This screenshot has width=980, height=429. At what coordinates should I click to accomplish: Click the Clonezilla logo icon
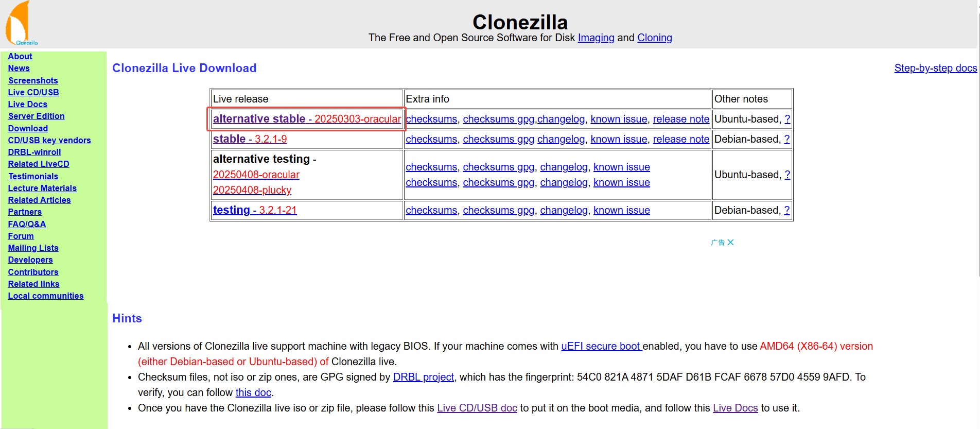(x=21, y=23)
